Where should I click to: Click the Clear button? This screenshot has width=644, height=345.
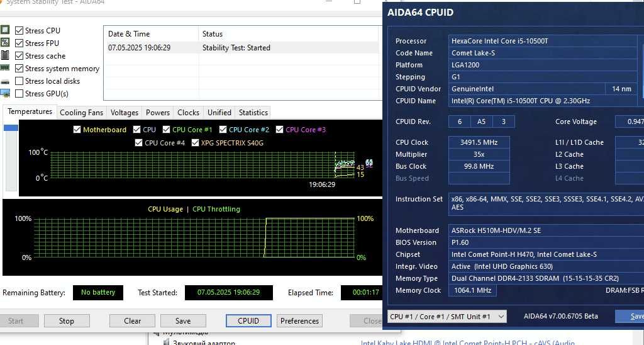coord(132,320)
